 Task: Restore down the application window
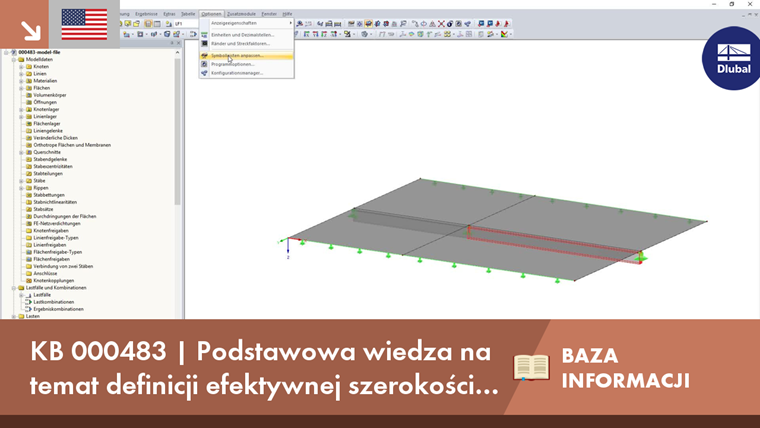click(x=732, y=4)
